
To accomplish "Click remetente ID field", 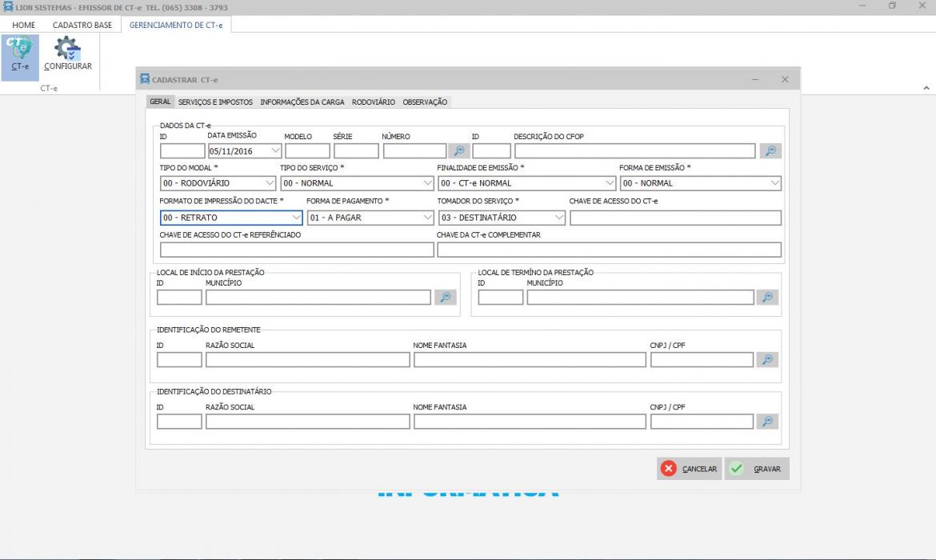I will pos(180,359).
